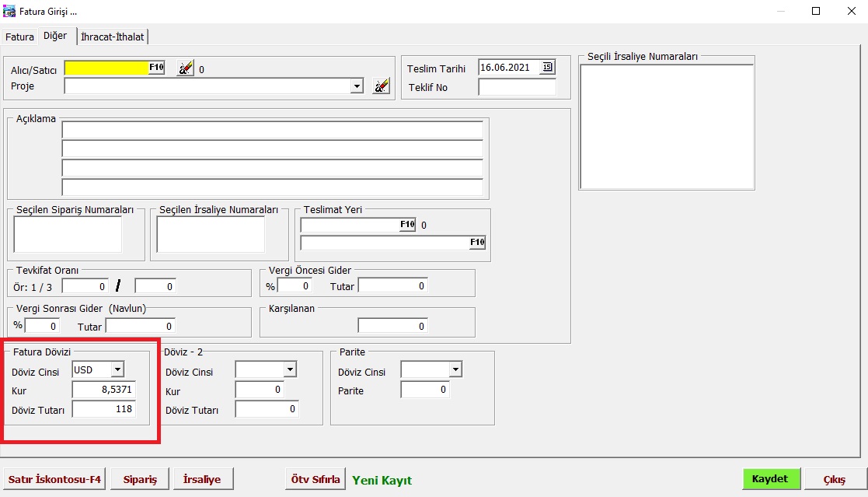868x497 pixels.
Task: Open the calendar picker for Teslim Tarihi
Action: 548,68
